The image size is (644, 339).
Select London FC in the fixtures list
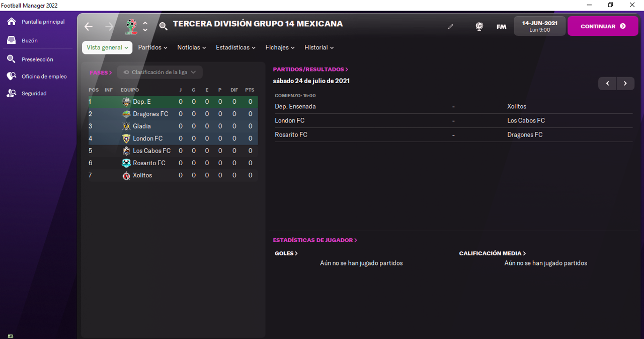click(290, 121)
